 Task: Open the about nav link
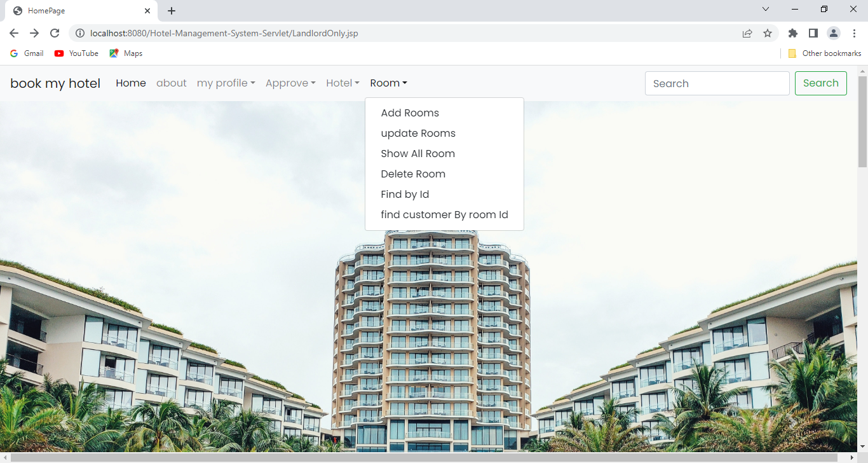pyautogui.click(x=172, y=83)
